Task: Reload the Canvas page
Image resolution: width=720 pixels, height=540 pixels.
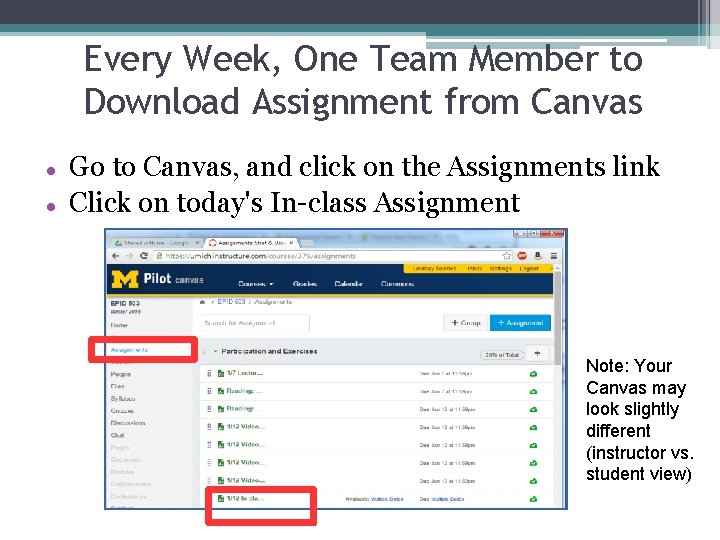Action: click(x=144, y=256)
